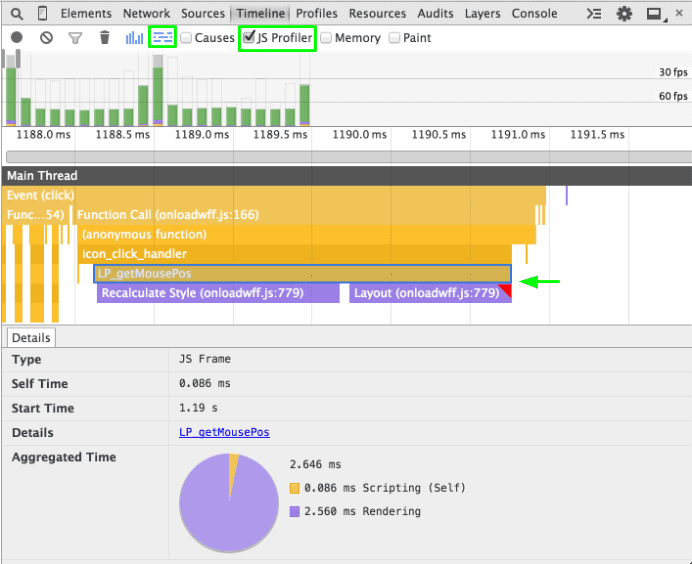Select the Layout (onloadwff.js:779) bar
This screenshot has width=692, height=564.
click(426, 294)
